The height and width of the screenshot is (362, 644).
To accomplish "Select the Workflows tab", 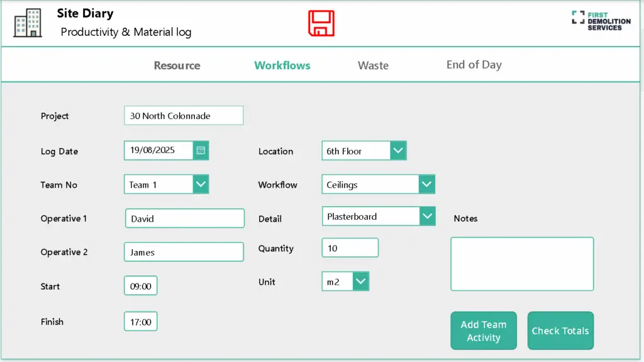I will tap(282, 65).
